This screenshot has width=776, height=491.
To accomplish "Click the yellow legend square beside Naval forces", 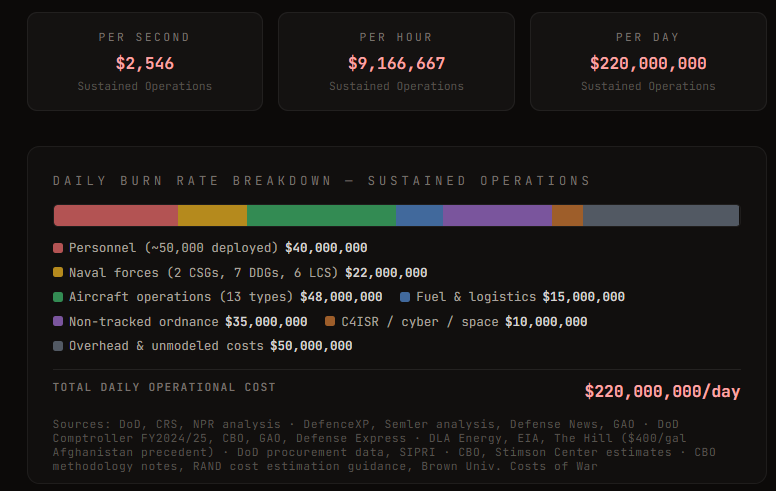I will tap(58, 273).
